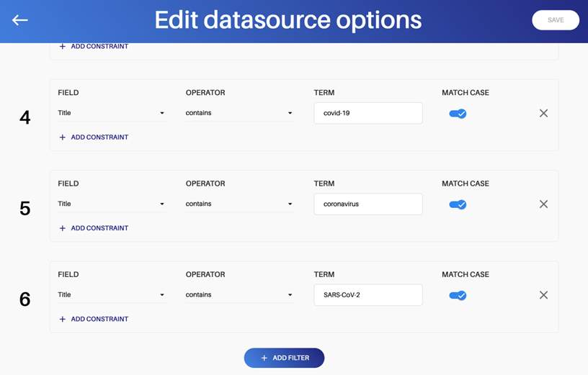The image size is (588, 375).
Task: Open the Field dropdown in filter 4
Action: (x=111, y=113)
